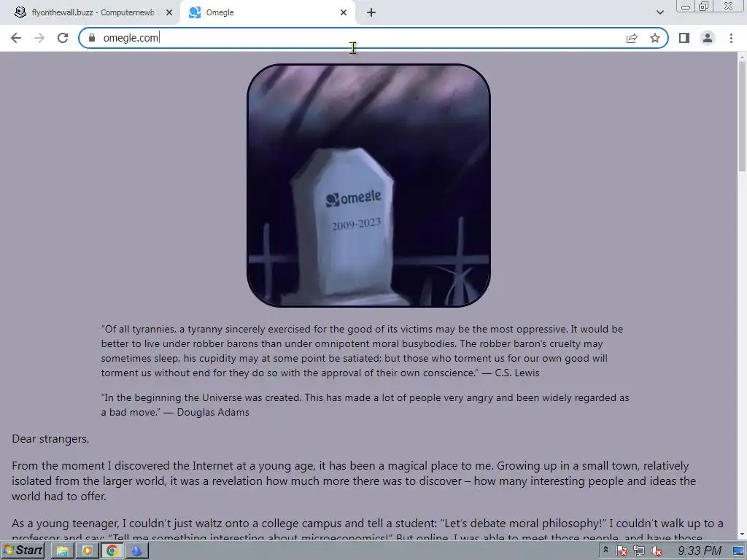Open the Chrome three-dot menu

coord(731,38)
